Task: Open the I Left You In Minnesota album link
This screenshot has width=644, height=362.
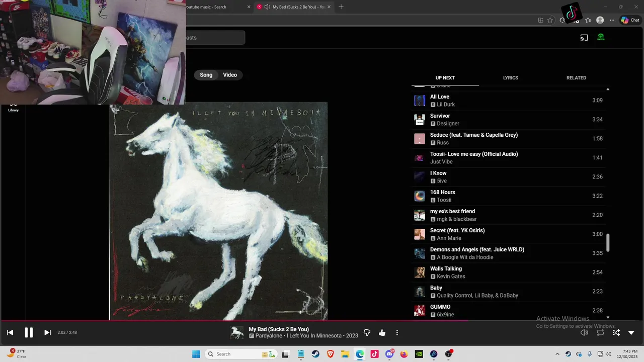Action: 314,336
